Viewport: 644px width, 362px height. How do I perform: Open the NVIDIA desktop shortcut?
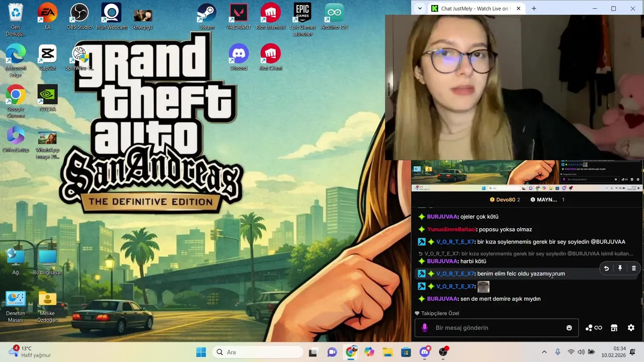[x=47, y=99]
